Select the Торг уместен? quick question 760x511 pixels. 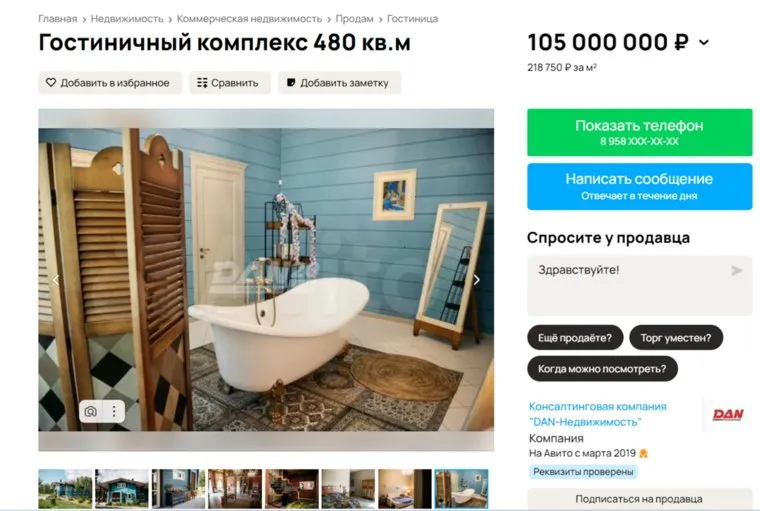(676, 337)
